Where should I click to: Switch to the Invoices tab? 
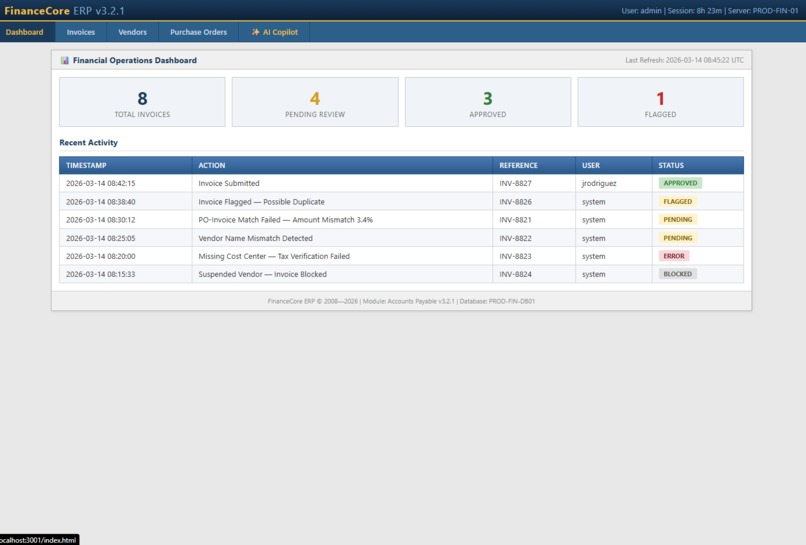pyautogui.click(x=81, y=32)
